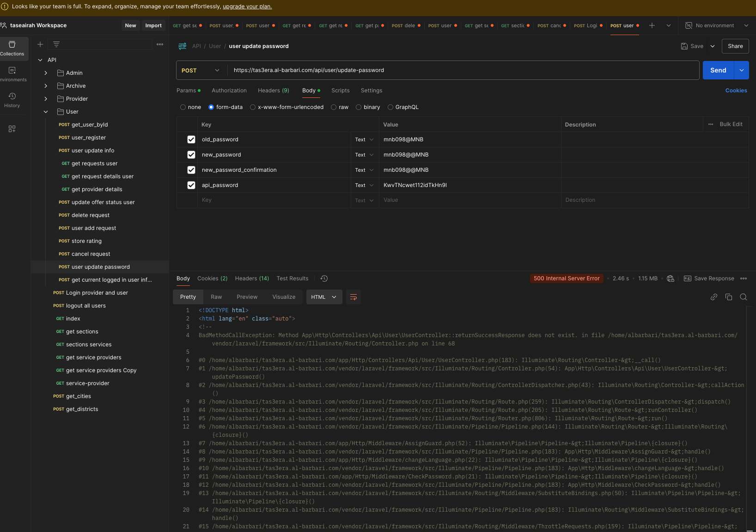
Task: Open the tabs overflow chevron
Action: [x=669, y=25]
